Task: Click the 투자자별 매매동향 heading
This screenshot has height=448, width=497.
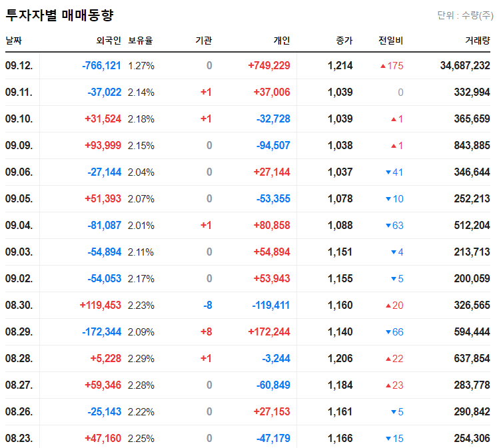Action: pos(59,15)
